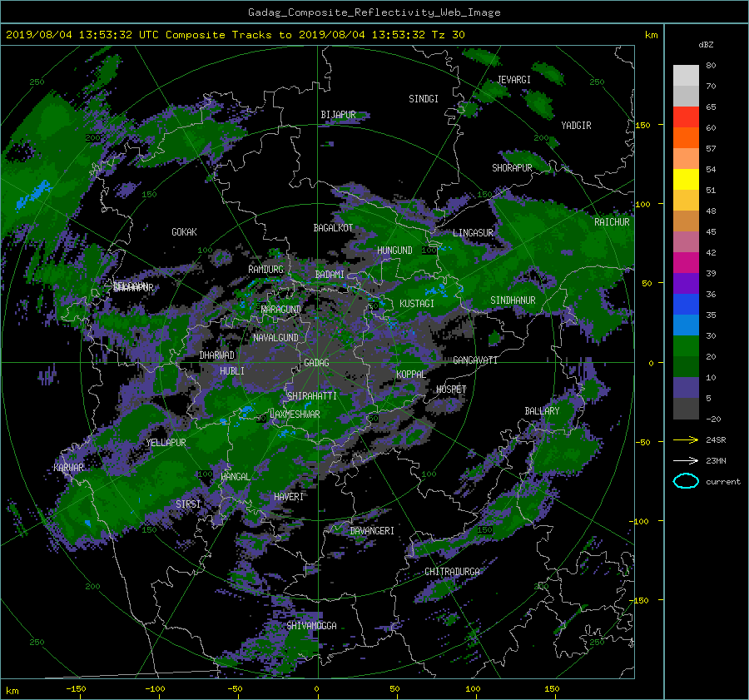Select the bright yellow 54 dBZ swatch
The height and width of the screenshot is (700, 749).
[686, 179]
